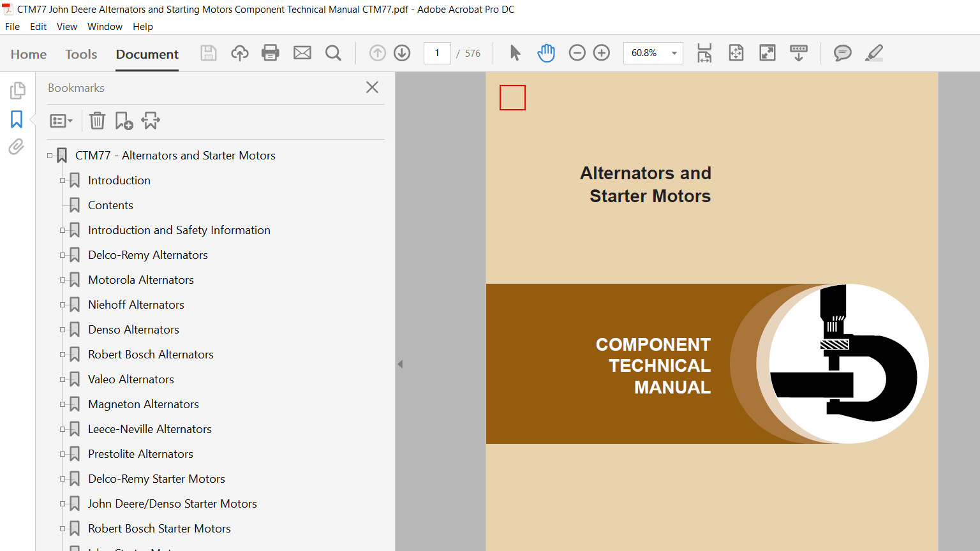Screen dimensions: 980x551
Task: Open the Help menu
Action: coord(143,27)
